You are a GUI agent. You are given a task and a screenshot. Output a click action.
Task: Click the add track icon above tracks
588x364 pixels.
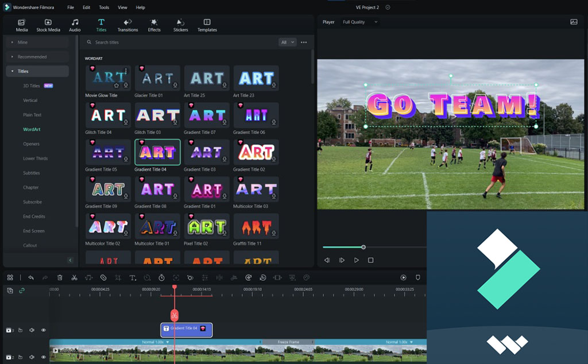tap(10, 291)
